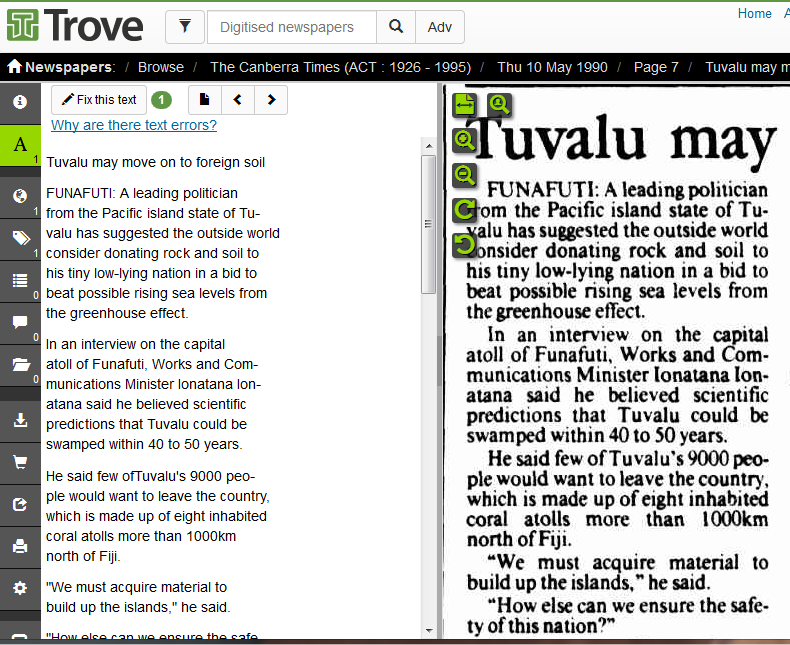This screenshot has width=790, height=645.
Task: Open the download icon in sidebar
Action: pyautogui.click(x=20, y=420)
